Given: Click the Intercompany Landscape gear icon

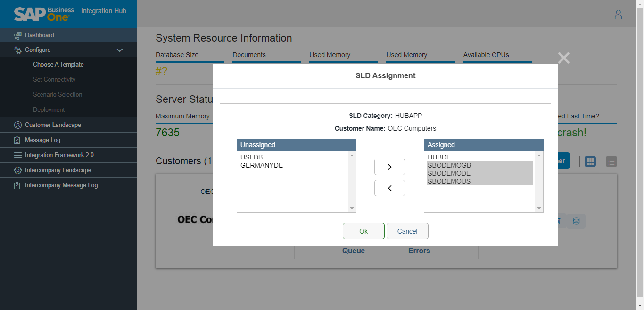Looking at the screenshot, I should [x=18, y=170].
